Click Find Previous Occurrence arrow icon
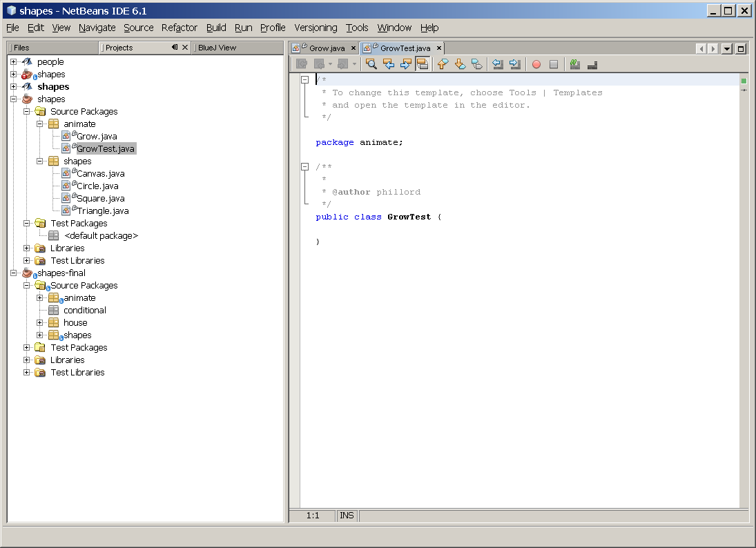 pos(389,64)
